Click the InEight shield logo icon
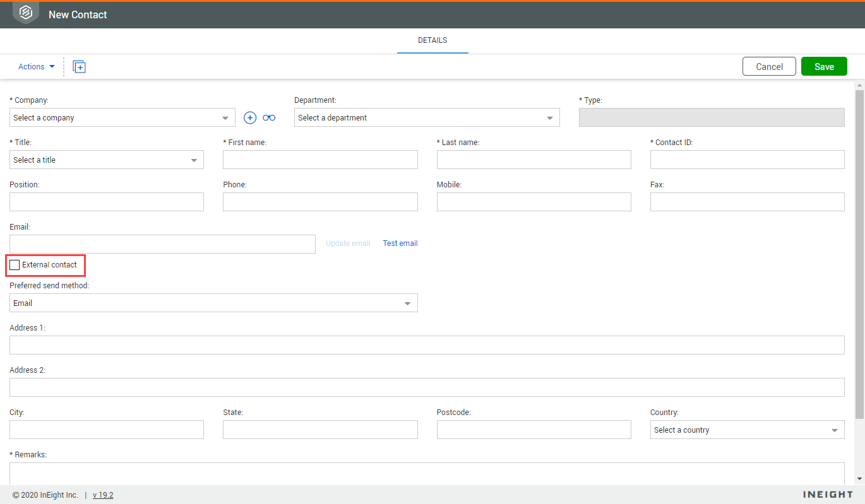Image resolution: width=865 pixels, height=504 pixels. [x=26, y=13]
